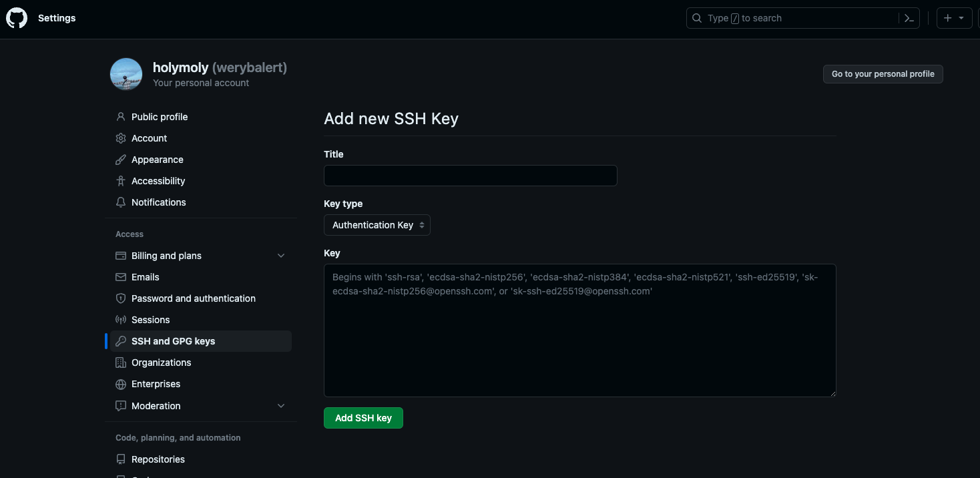
Task: Click the 'Key type' label
Action: click(343, 204)
